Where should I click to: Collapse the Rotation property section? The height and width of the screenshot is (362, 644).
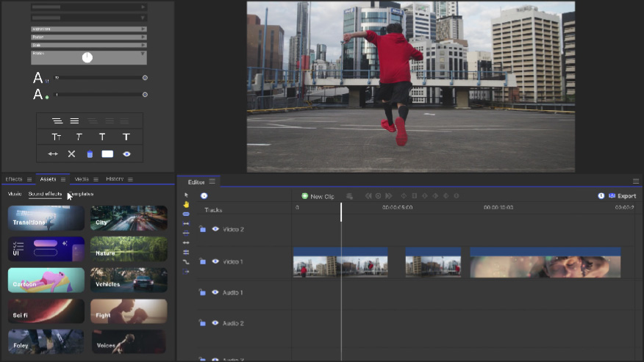click(143, 53)
